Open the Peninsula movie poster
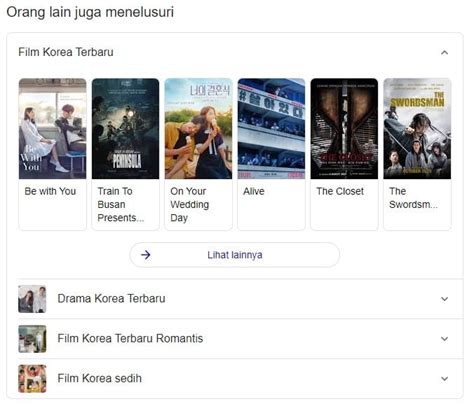Screen dimensions: 474x406 (x=125, y=129)
